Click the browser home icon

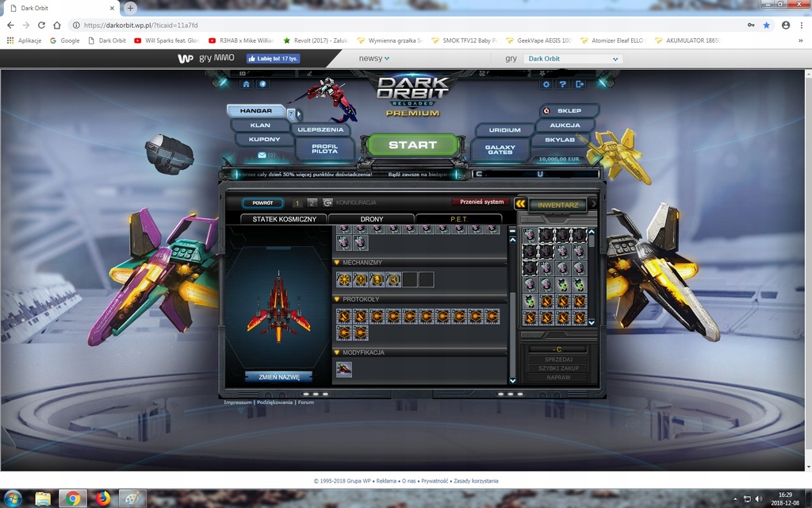pyautogui.click(x=57, y=25)
